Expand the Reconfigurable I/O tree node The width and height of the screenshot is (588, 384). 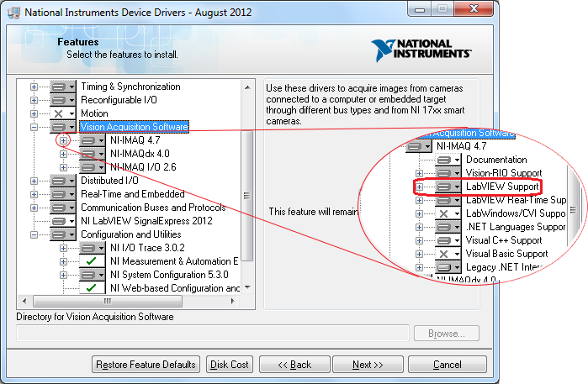pos(34,100)
